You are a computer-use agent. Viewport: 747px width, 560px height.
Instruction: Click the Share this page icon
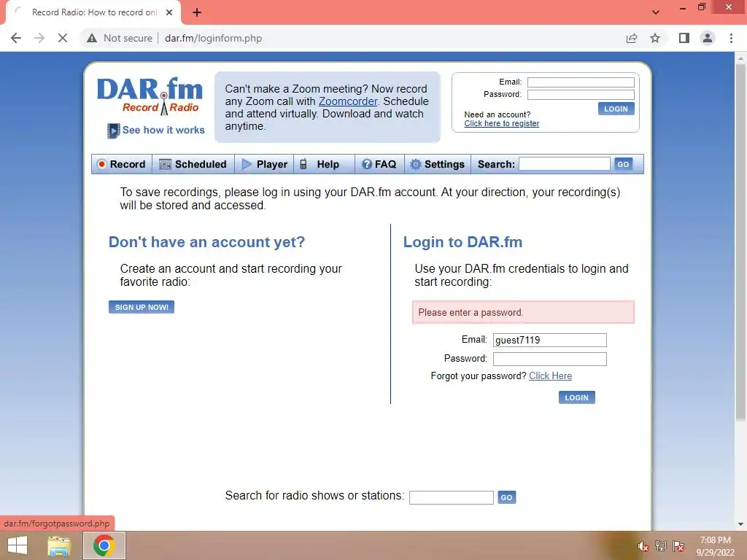(632, 38)
